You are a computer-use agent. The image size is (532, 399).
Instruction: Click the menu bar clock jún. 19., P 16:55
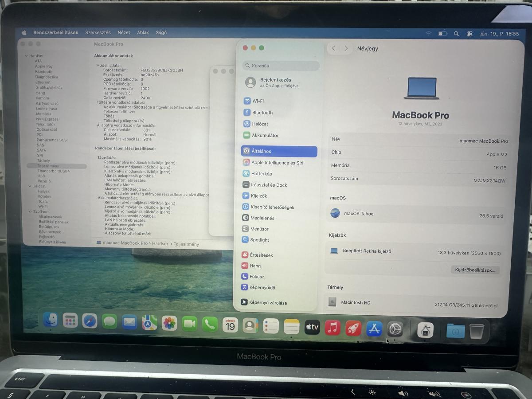(x=499, y=34)
